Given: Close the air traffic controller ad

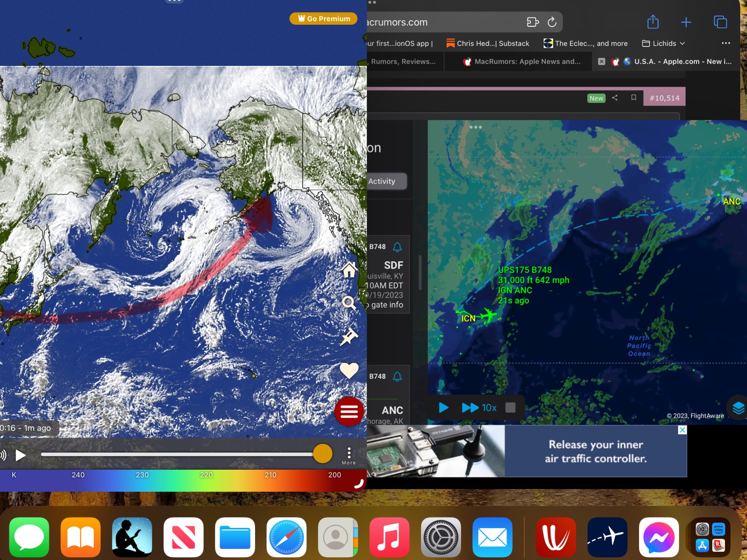Looking at the screenshot, I should [x=682, y=430].
